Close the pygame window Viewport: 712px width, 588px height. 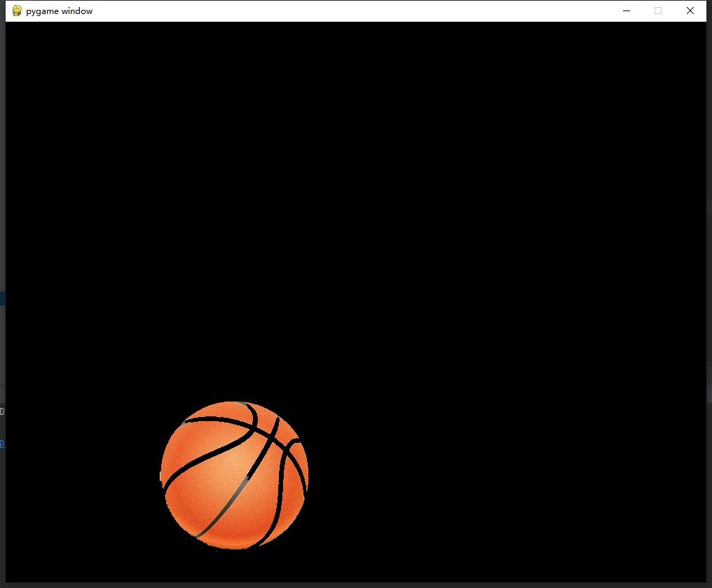coord(690,11)
